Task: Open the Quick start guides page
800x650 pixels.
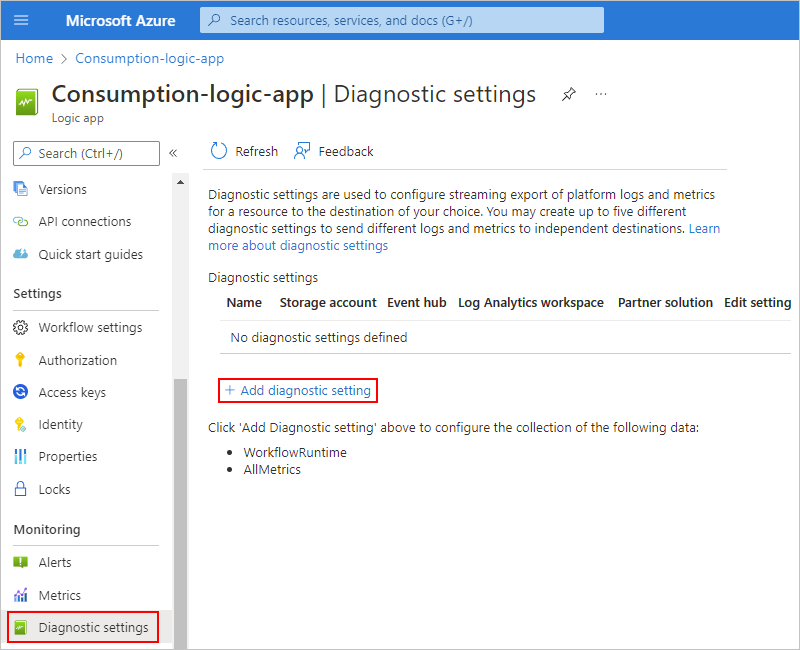Action: coord(85,254)
